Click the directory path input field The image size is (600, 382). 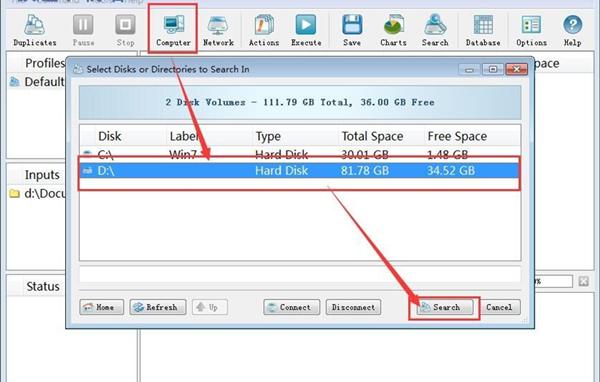[300, 274]
